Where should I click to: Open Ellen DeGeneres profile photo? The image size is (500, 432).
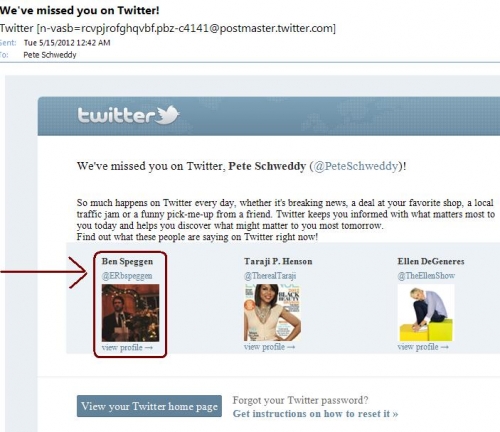tap(426, 313)
